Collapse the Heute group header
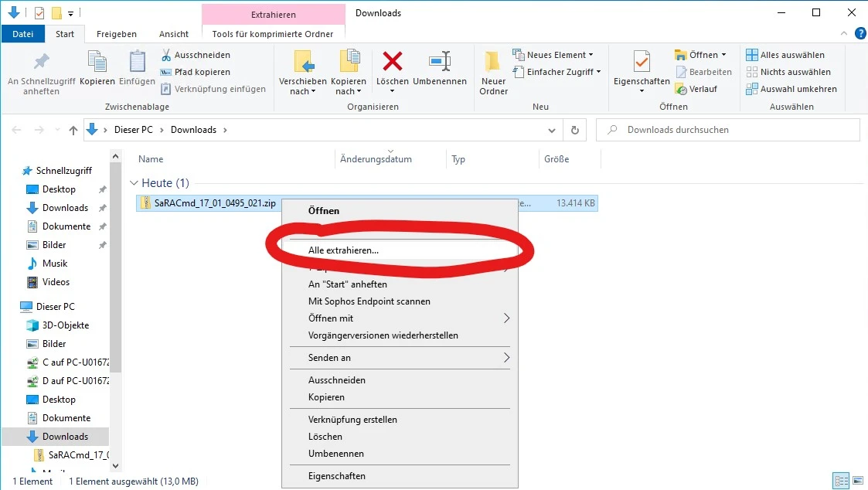The width and height of the screenshot is (868, 490). click(134, 183)
